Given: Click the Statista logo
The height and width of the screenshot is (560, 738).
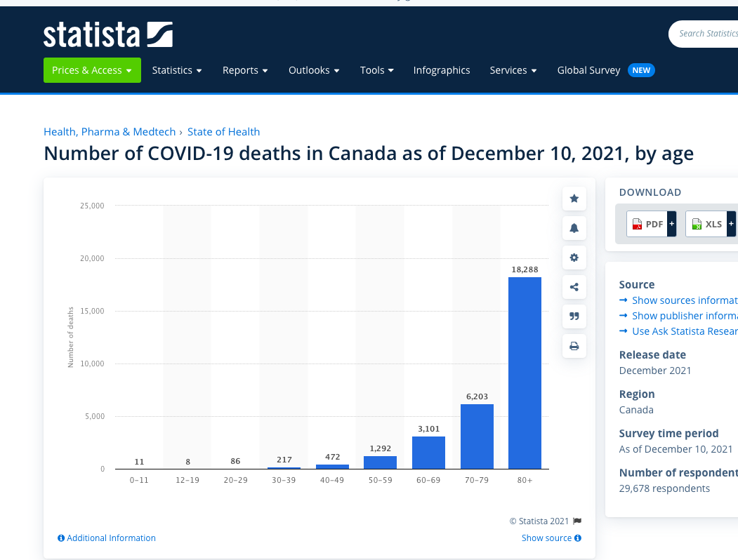Looking at the screenshot, I should point(108,34).
